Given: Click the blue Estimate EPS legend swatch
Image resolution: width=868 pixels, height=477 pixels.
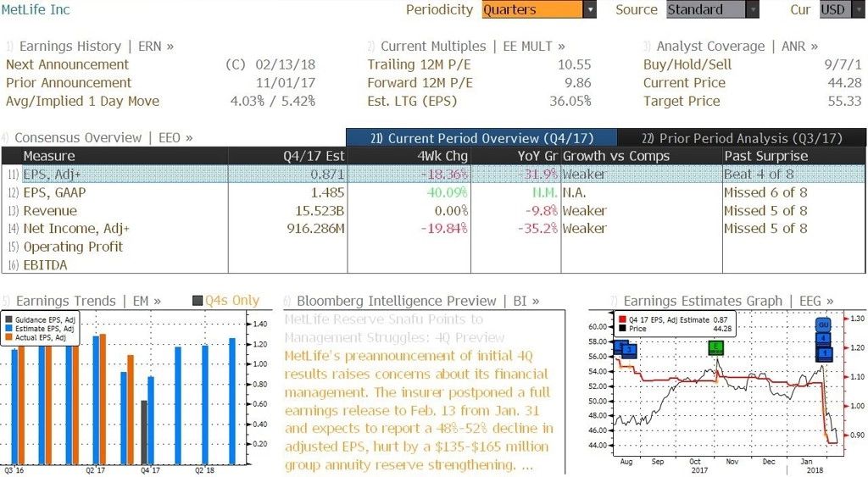Looking at the screenshot, I should [8, 329].
